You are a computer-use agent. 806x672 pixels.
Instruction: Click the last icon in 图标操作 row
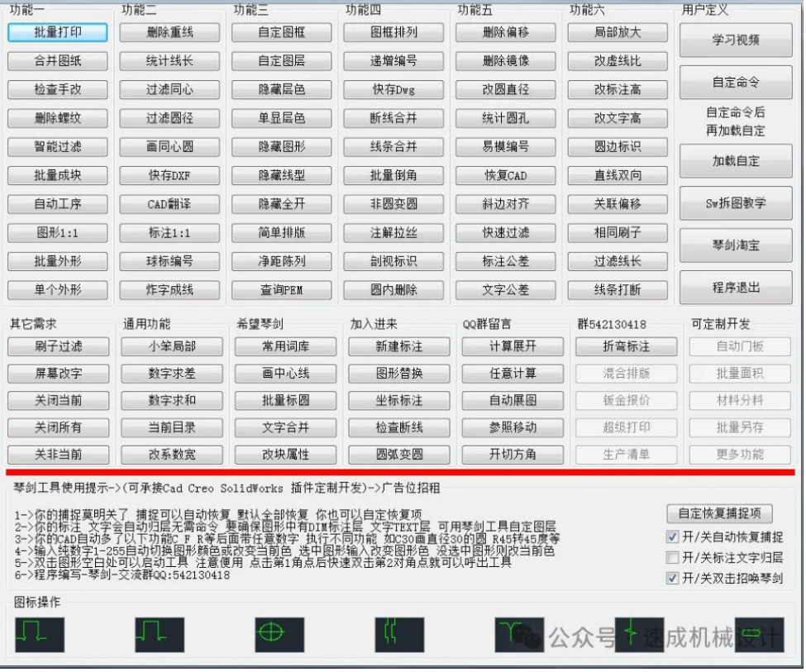[759, 634]
